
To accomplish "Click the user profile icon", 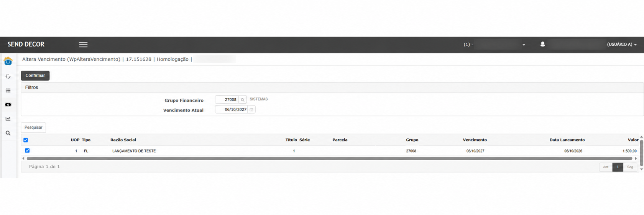I will coord(542,45).
